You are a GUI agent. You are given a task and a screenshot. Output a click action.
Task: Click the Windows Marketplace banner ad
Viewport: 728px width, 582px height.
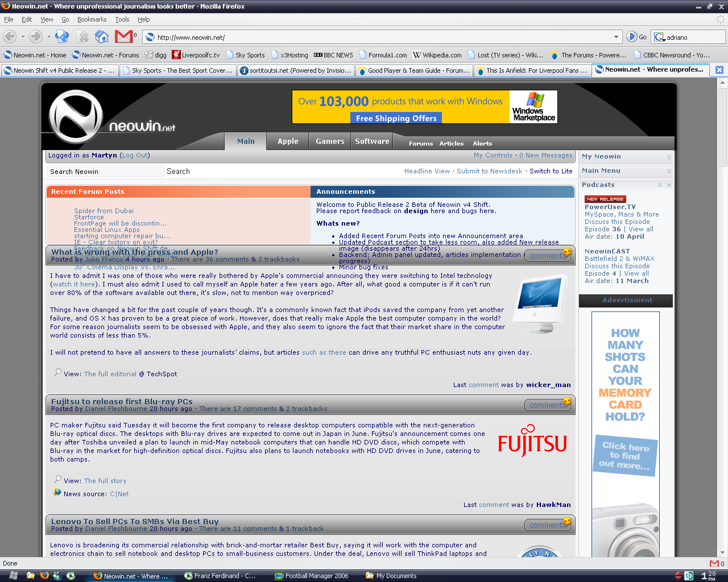click(x=425, y=107)
